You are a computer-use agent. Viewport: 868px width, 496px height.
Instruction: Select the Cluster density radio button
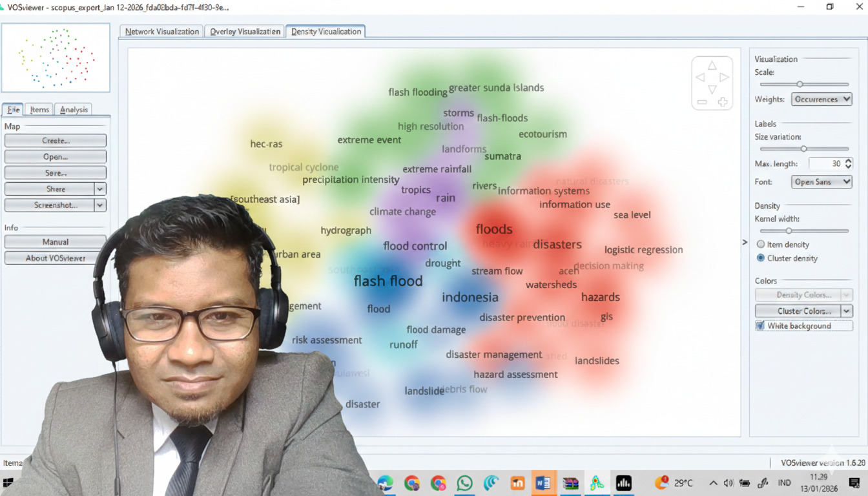761,258
